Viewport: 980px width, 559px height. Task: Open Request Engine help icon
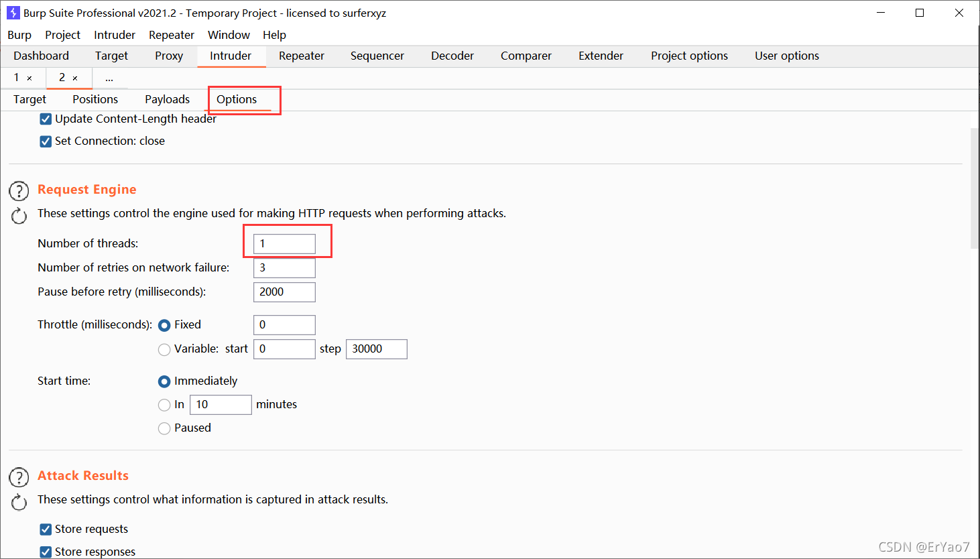(x=19, y=191)
